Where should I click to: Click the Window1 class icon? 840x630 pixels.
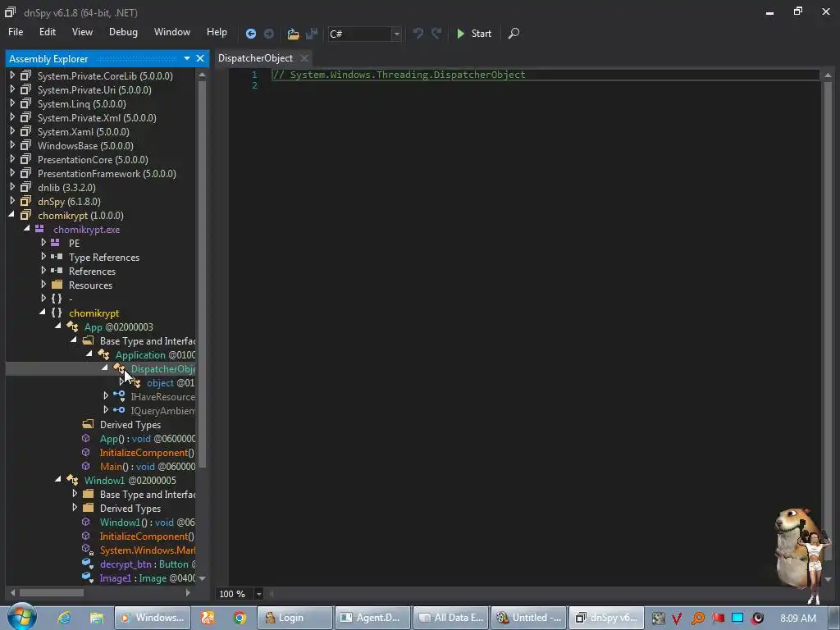click(x=72, y=480)
